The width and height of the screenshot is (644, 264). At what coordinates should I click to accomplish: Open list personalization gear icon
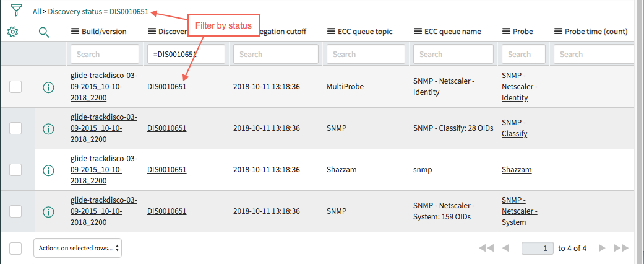coord(13,32)
